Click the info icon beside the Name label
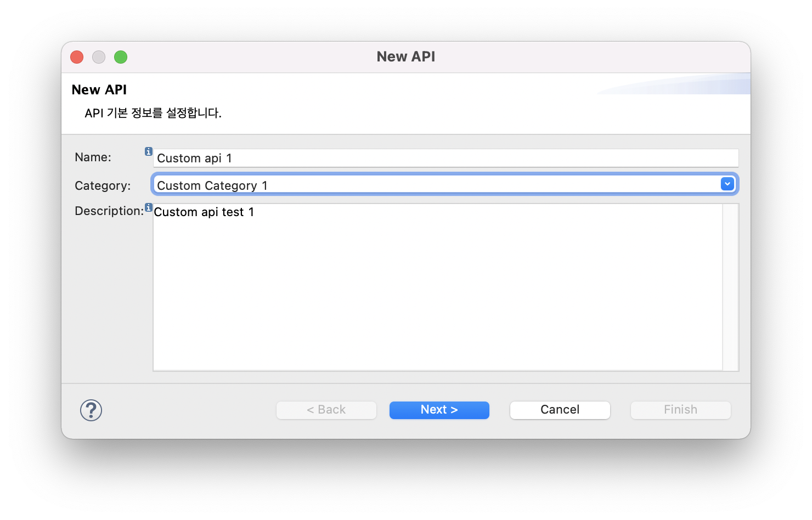The height and width of the screenshot is (520, 812). click(x=148, y=151)
